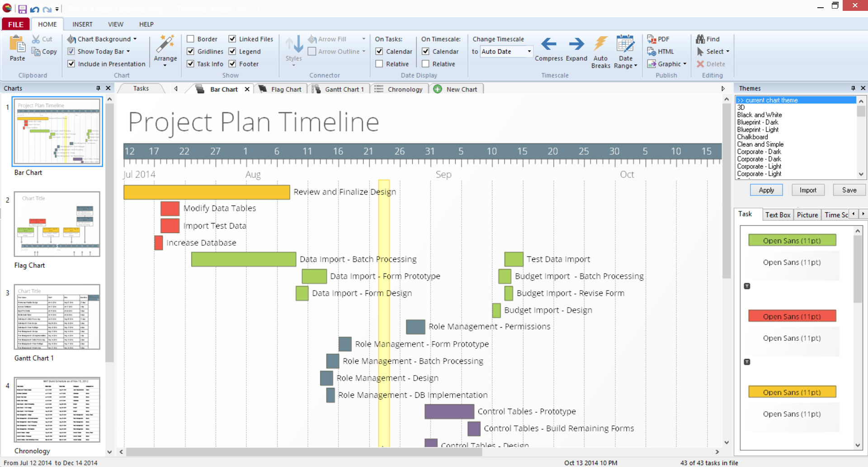Activate the Expand timescale tool
The height and width of the screenshot is (467, 868).
(x=576, y=50)
